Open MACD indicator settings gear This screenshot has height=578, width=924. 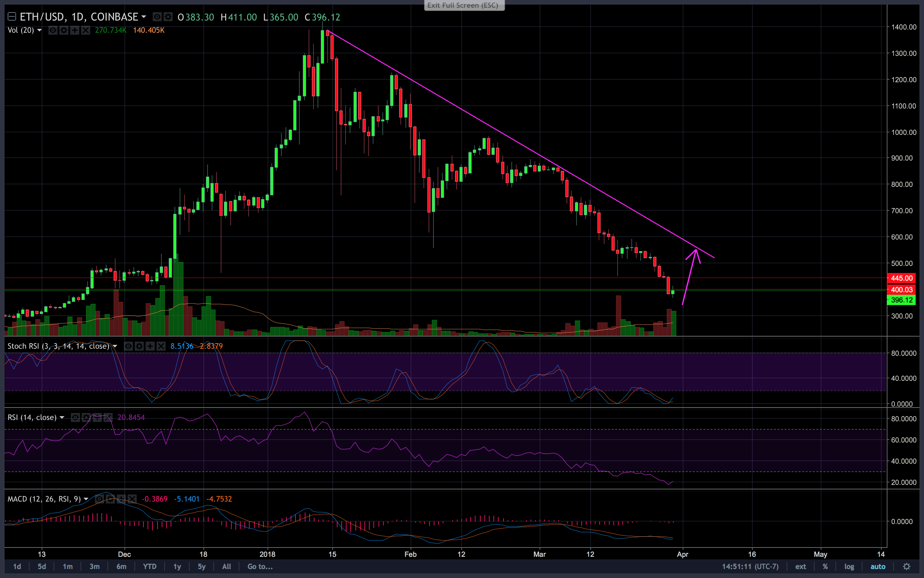pyautogui.click(x=110, y=499)
